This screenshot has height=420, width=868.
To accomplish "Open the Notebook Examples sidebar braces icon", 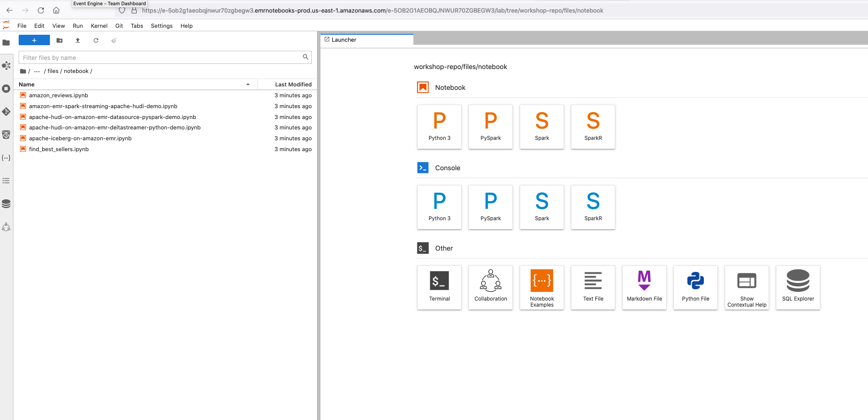I will point(6,158).
